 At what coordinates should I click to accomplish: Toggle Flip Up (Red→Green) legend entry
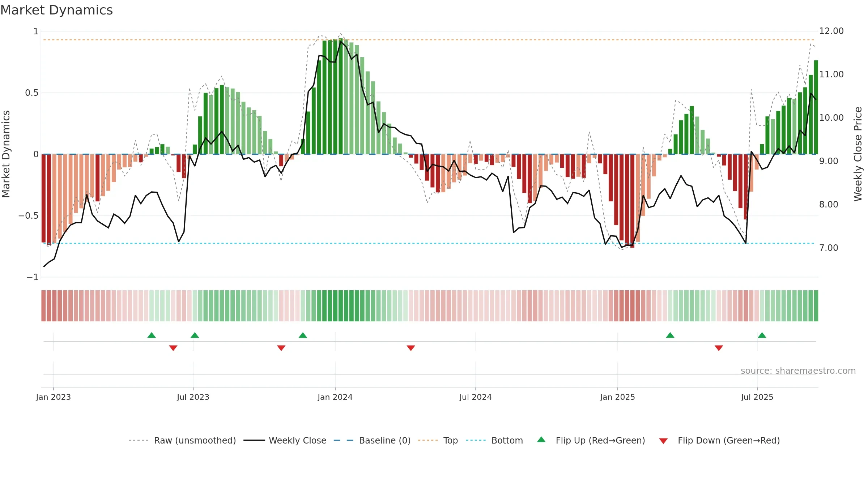[x=591, y=440]
